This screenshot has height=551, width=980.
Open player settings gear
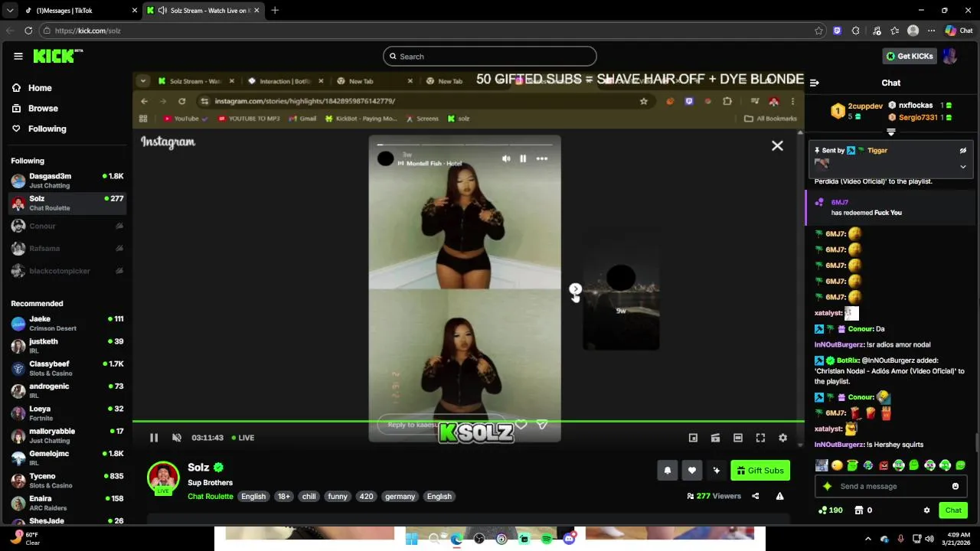tap(782, 438)
